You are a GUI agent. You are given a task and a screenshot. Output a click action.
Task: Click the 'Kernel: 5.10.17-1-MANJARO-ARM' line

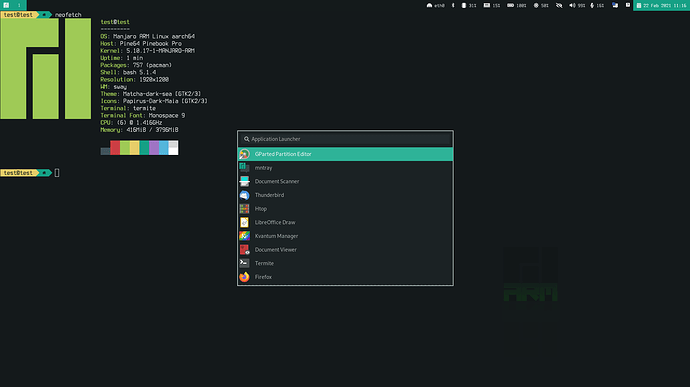(x=147, y=51)
